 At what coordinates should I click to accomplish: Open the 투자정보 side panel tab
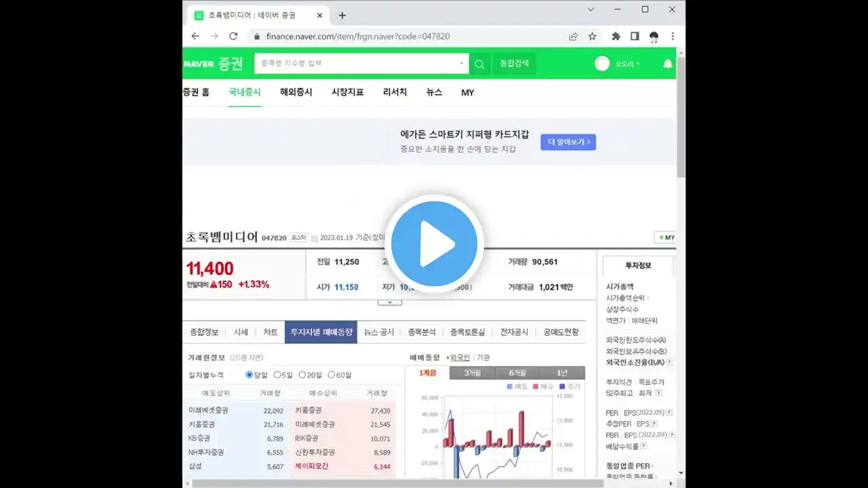(x=637, y=266)
